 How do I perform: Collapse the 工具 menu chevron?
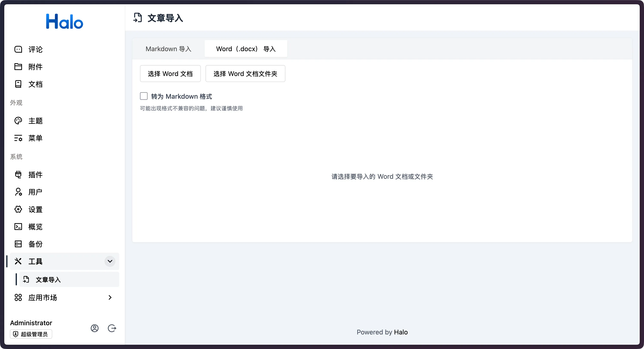click(x=110, y=261)
